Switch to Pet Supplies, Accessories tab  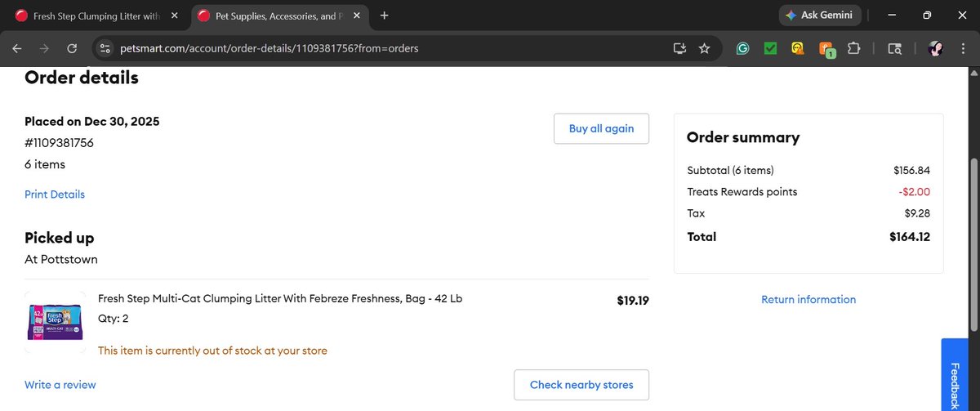coord(280,15)
